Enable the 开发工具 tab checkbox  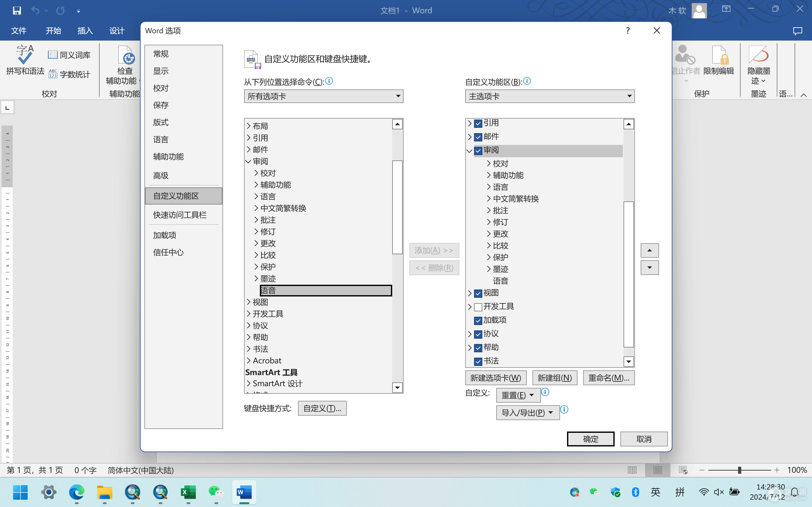(x=478, y=307)
